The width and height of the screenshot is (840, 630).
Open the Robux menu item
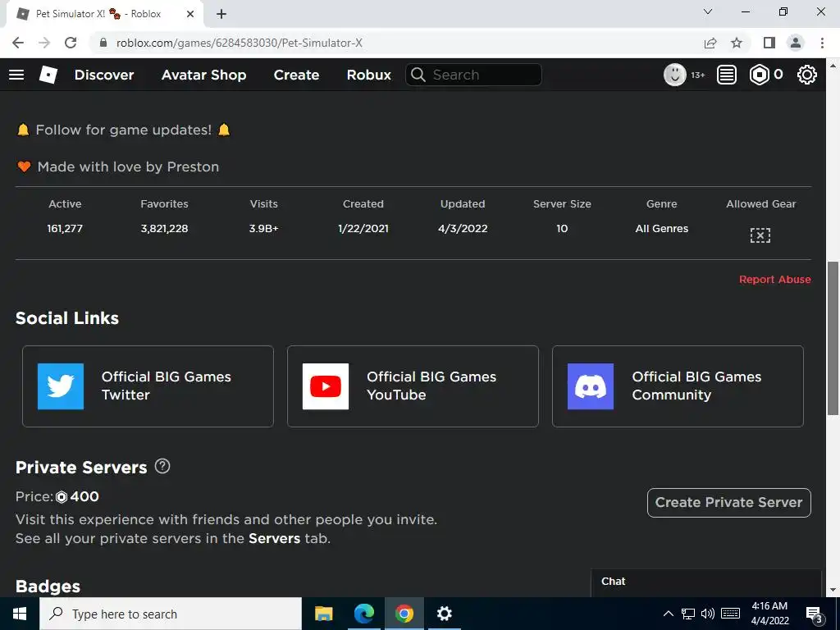tap(369, 75)
